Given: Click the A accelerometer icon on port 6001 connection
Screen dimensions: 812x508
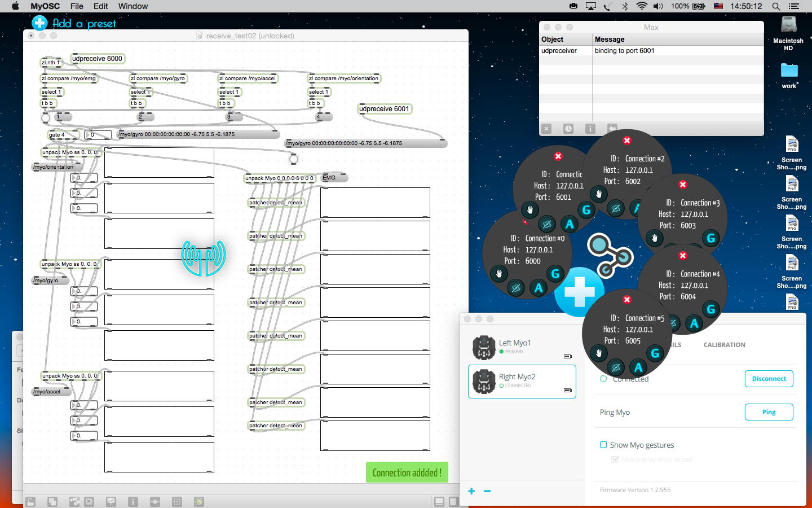Looking at the screenshot, I should [x=570, y=225].
